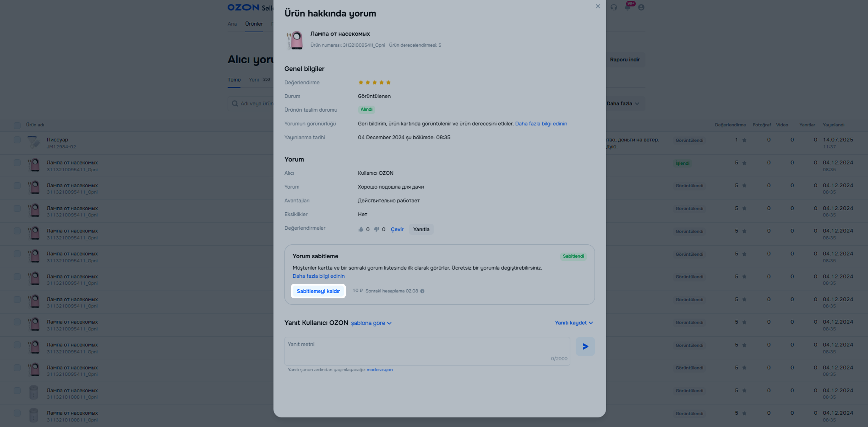Click the thumbs-up icon on the review

[x=360, y=229]
